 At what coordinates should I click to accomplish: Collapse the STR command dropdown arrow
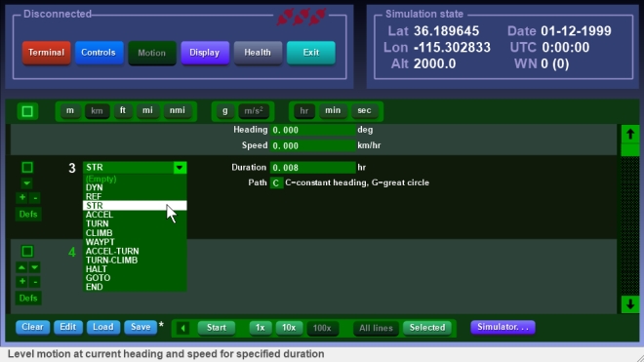180,168
